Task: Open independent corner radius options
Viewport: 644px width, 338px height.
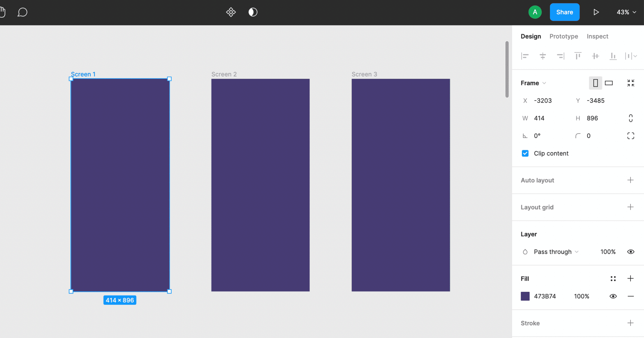Action: (x=631, y=135)
